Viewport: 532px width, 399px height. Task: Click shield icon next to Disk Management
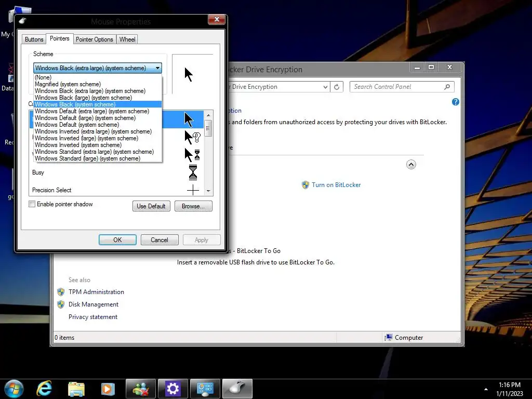[x=61, y=304]
